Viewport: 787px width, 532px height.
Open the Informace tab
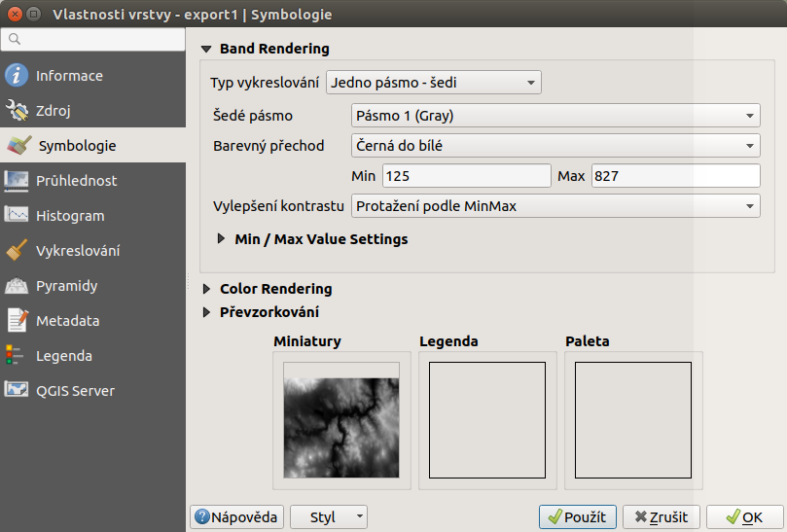[92, 75]
